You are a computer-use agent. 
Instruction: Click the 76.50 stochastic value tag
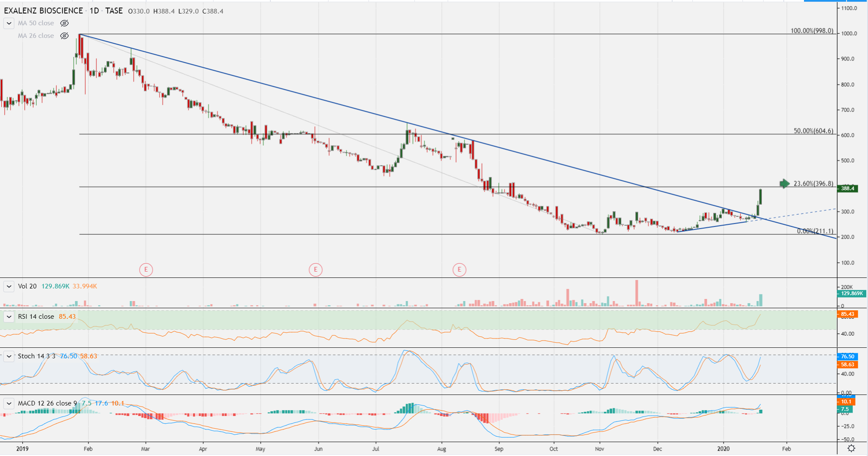(x=847, y=357)
